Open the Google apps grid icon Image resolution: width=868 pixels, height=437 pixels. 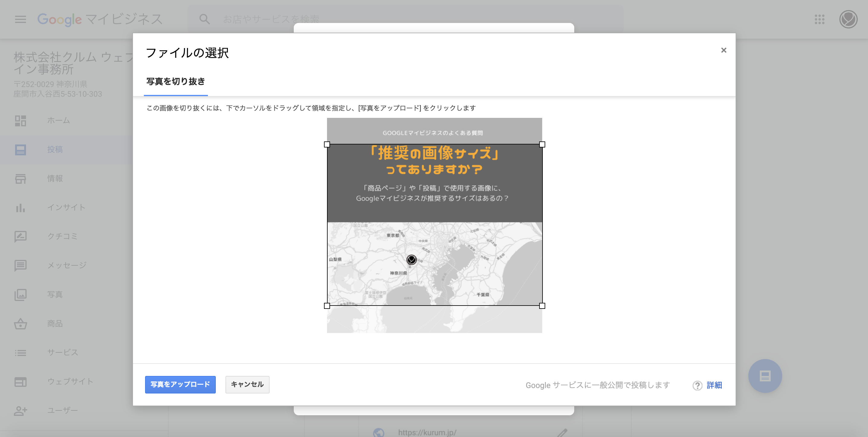click(x=819, y=19)
